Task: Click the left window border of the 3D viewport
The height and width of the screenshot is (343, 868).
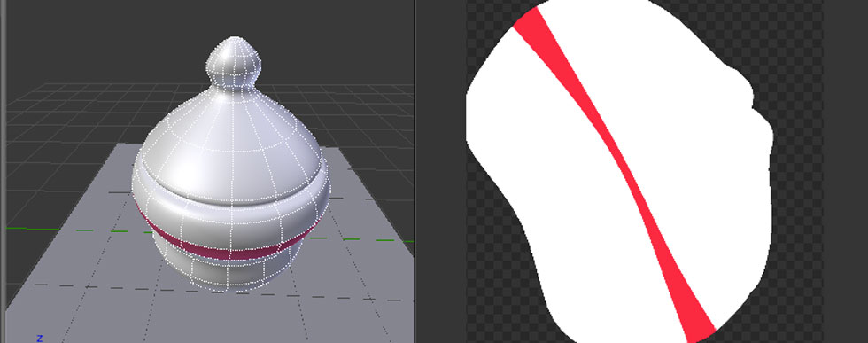Action: click(x=3, y=171)
